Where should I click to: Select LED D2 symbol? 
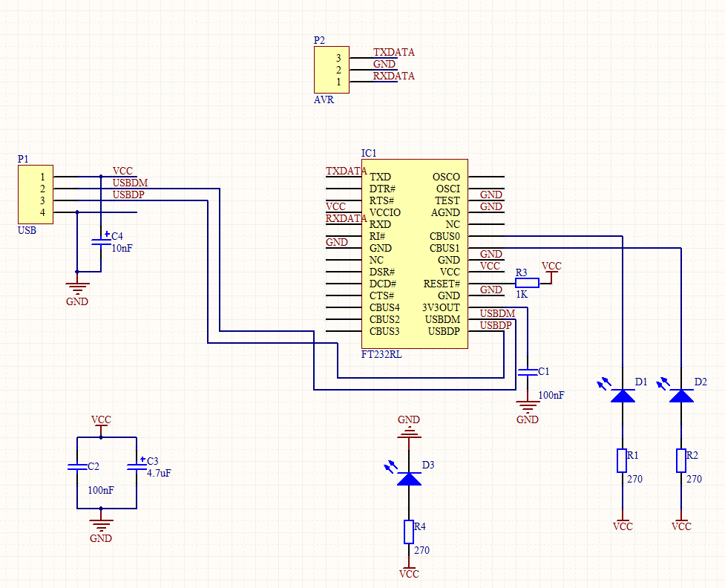click(681, 396)
